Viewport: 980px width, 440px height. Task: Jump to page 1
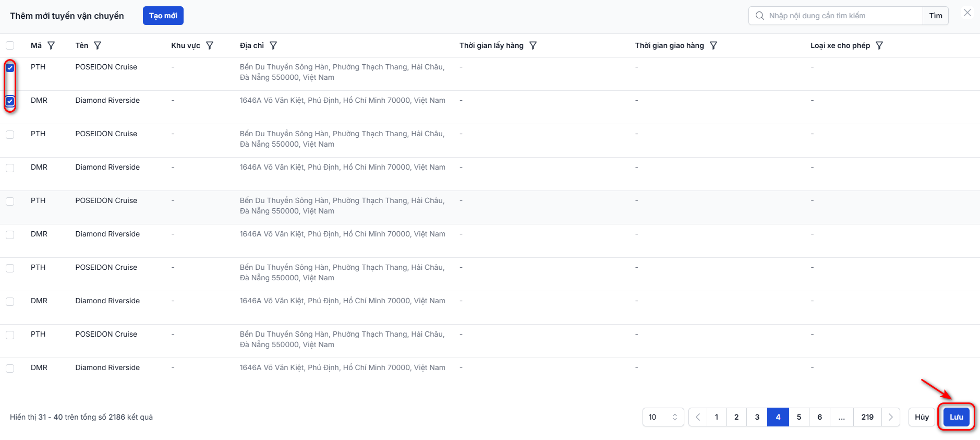[x=717, y=417]
